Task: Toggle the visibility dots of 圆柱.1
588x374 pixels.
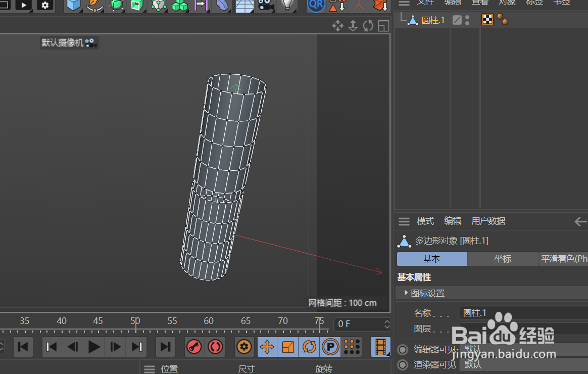Action: point(467,20)
